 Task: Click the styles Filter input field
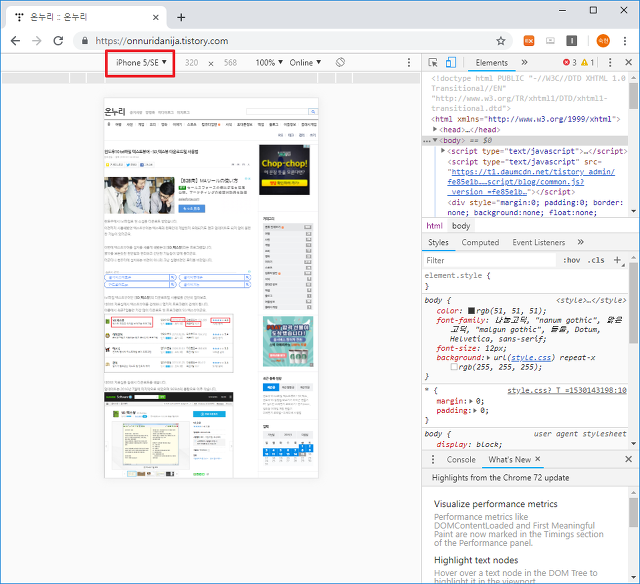click(490, 260)
